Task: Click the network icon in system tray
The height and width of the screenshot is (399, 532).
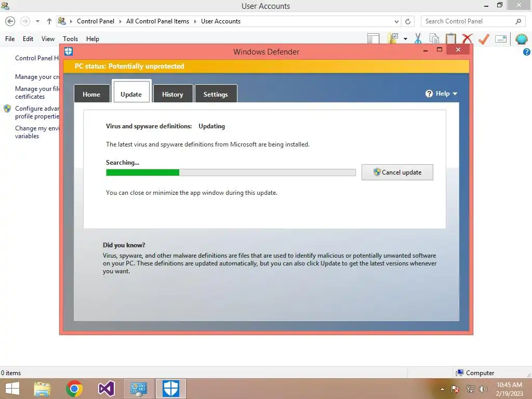Action: pyautogui.click(x=470, y=389)
